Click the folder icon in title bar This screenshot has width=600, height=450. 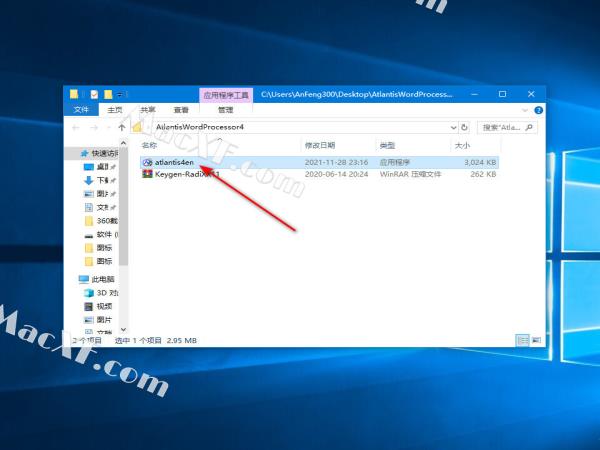coord(74,94)
